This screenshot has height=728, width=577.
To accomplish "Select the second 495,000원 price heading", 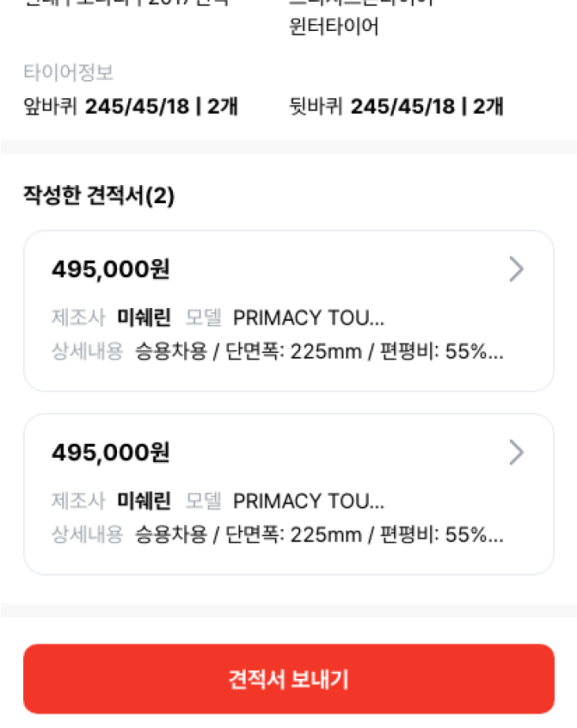I will [x=111, y=453].
